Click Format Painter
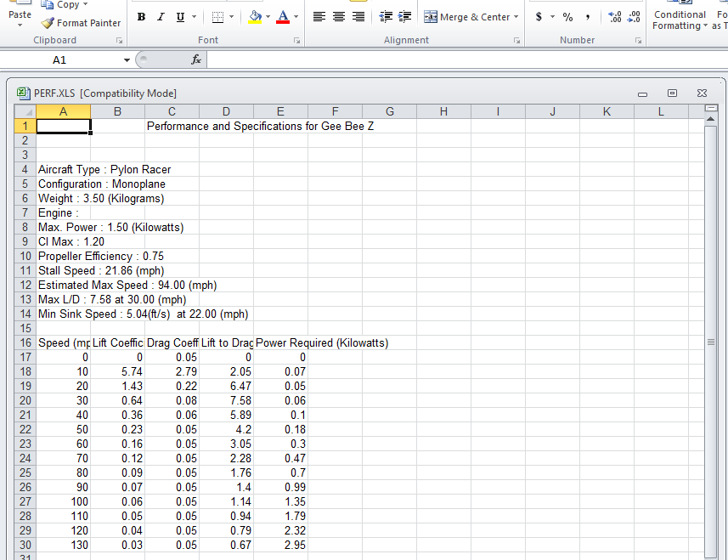Screen dimensions: 728x560 tap(81, 23)
